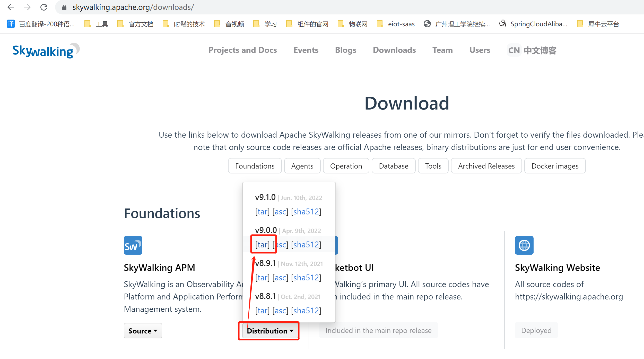Open the 百度翻译 bookmark
Viewport: 644px width, 359px height.
41,24
